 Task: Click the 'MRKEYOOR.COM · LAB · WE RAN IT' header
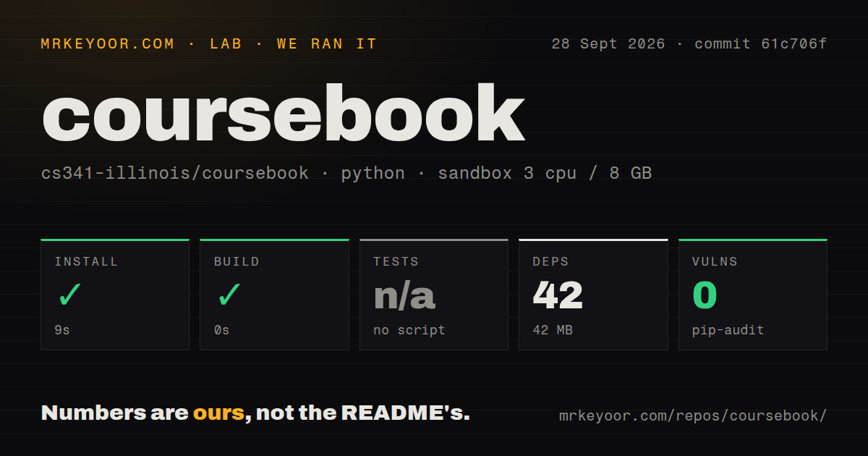tap(209, 44)
